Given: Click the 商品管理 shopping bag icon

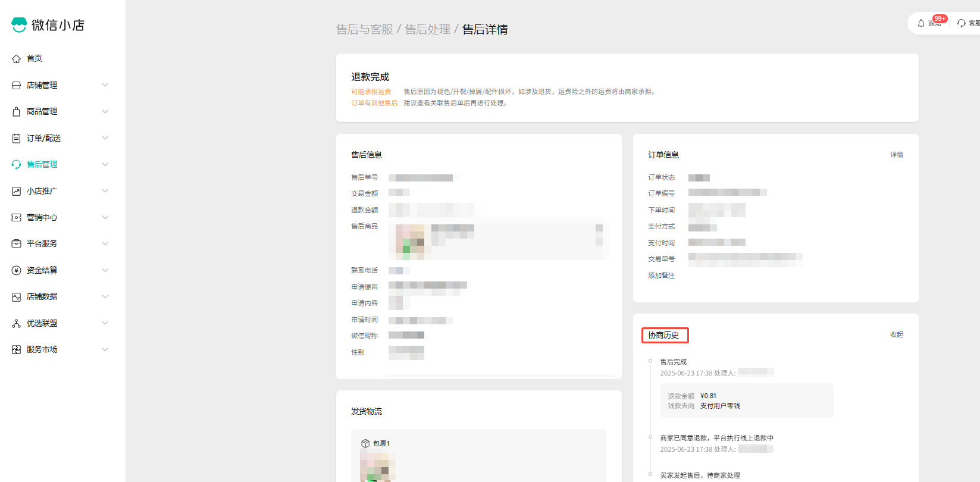Looking at the screenshot, I should [x=16, y=112].
